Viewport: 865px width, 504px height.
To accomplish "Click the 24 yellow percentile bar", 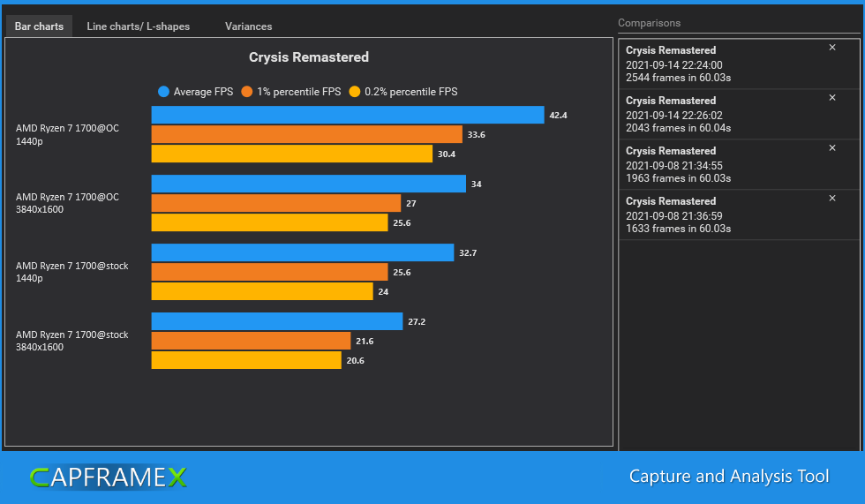I will click(262, 291).
